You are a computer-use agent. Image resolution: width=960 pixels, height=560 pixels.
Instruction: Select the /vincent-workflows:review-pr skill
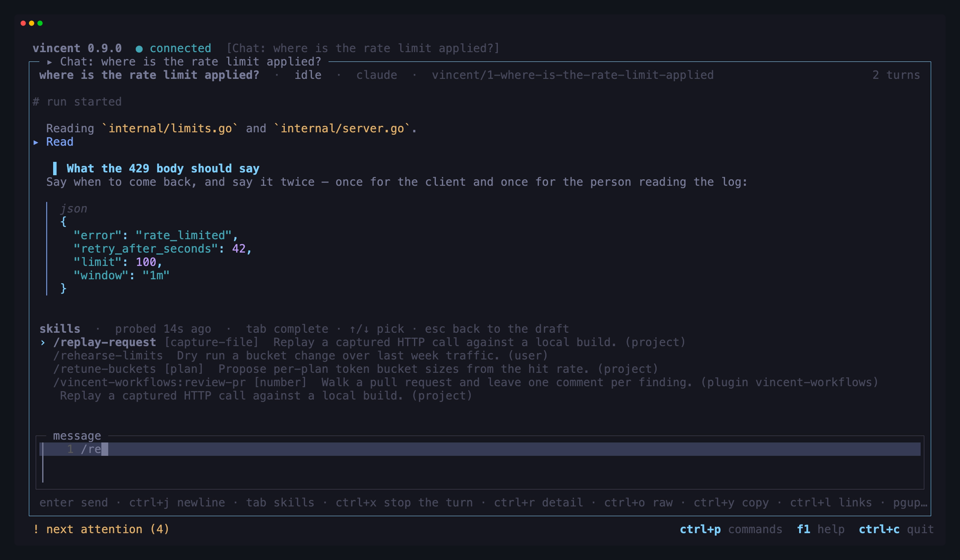466,382
